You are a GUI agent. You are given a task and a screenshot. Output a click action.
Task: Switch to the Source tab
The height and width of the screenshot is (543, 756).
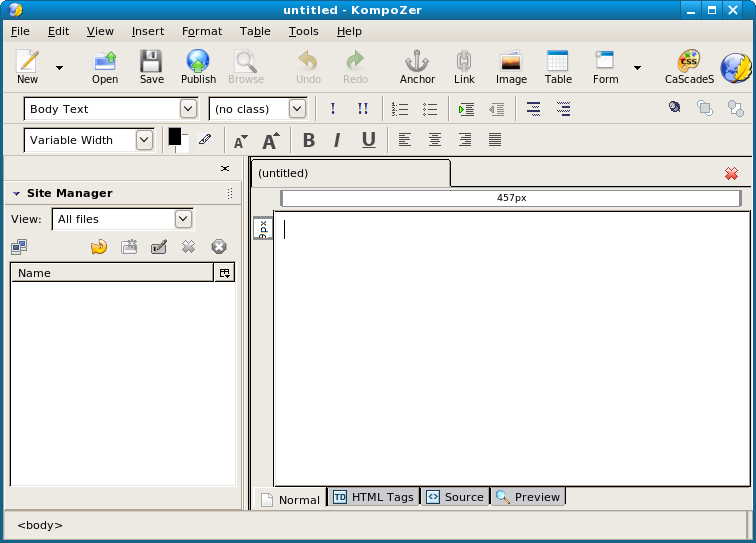455,497
